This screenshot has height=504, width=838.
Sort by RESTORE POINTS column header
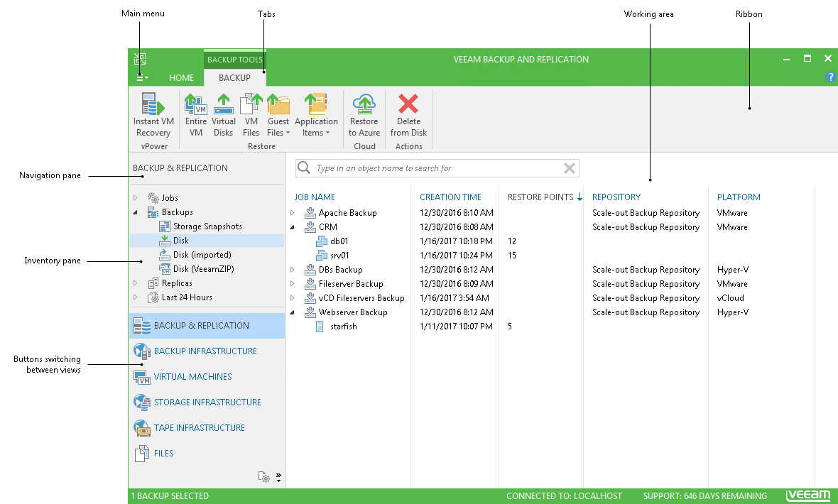point(540,197)
